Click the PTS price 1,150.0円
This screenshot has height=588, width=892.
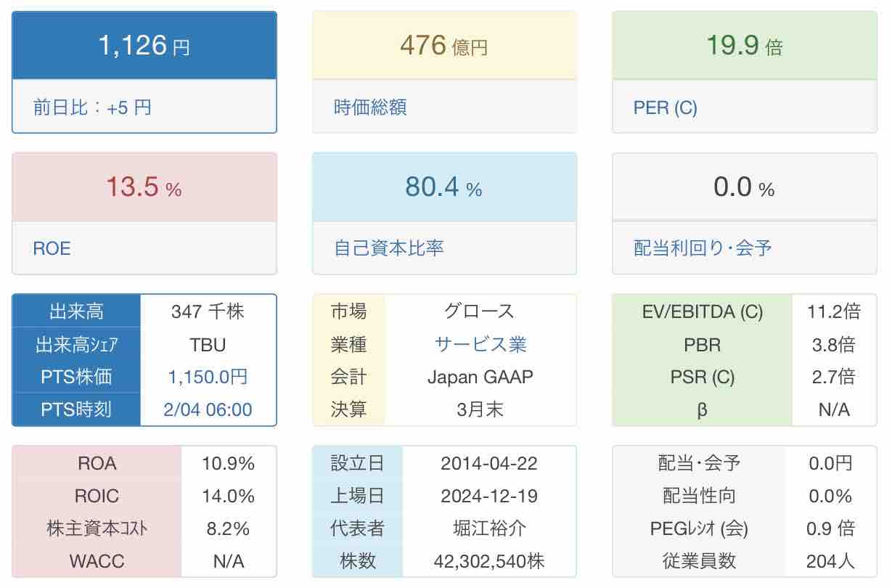pos(208,377)
